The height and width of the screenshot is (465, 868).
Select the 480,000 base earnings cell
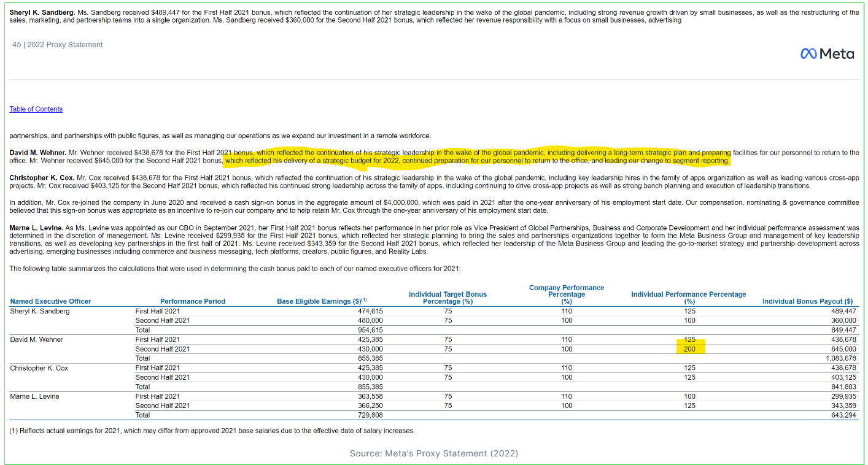[x=370, y=320]
